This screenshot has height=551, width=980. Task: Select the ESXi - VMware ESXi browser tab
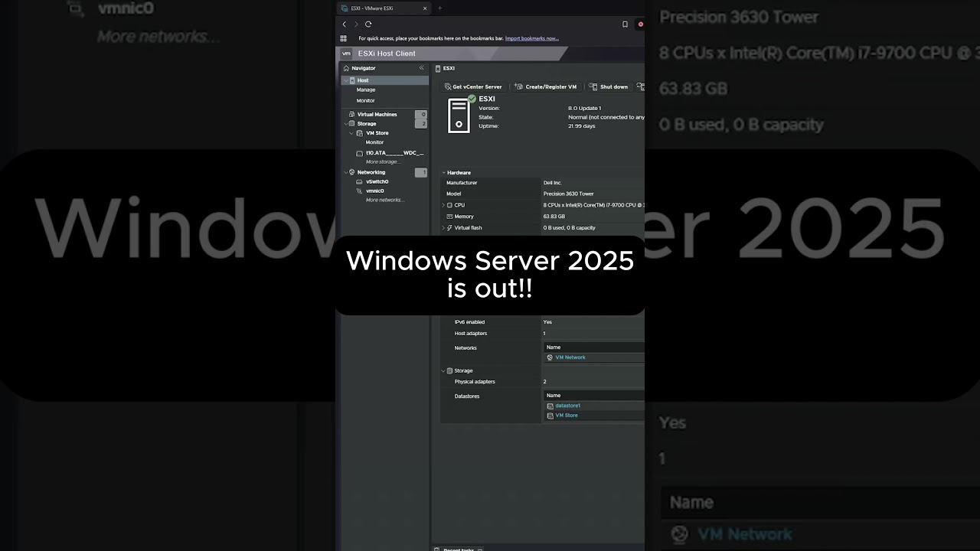[x=384, y=8]
